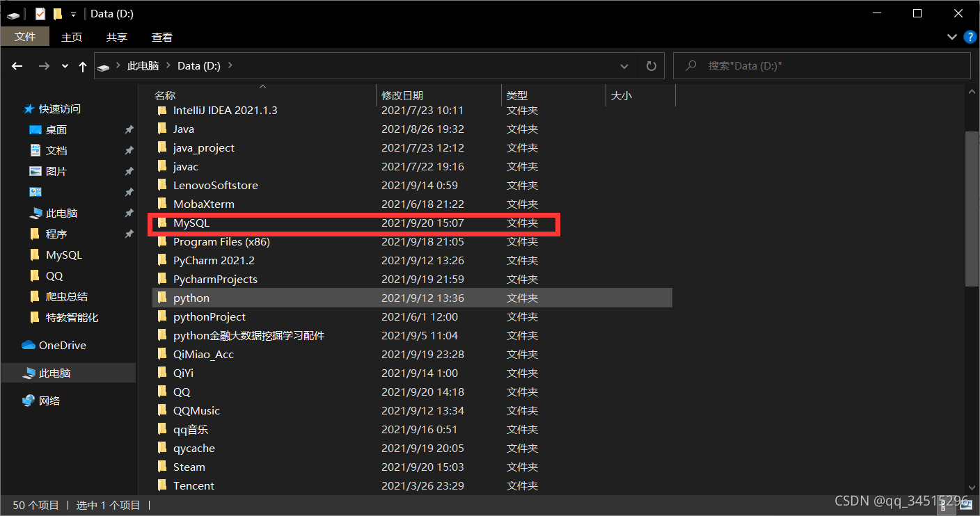Open 文档 in the quick access list
This screenshot has width=980, height=516.
tap(56, 151)
